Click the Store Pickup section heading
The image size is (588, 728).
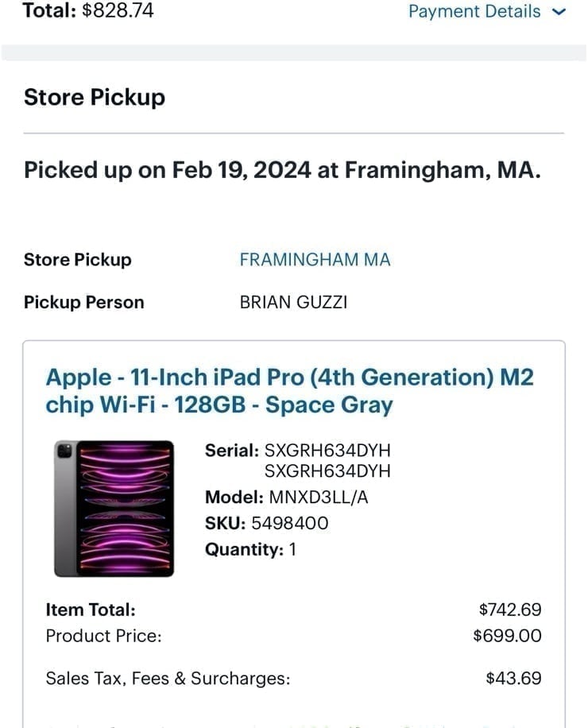point(95,97)
